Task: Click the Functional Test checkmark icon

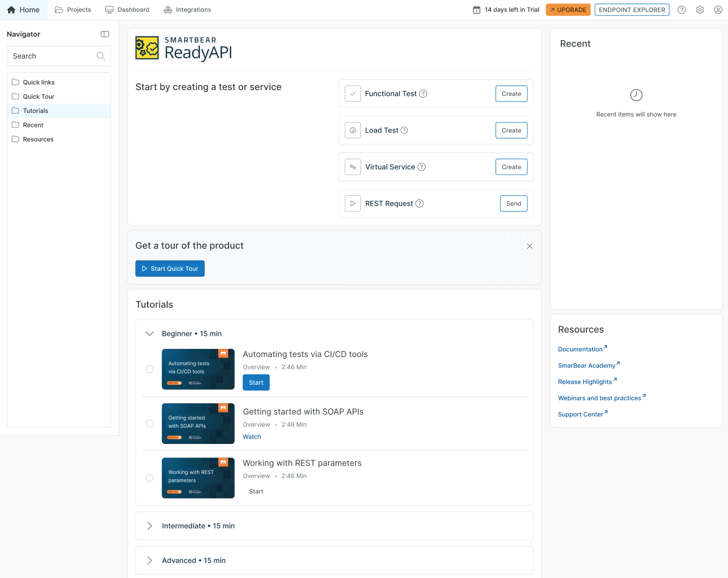Action: click(353, 93)
